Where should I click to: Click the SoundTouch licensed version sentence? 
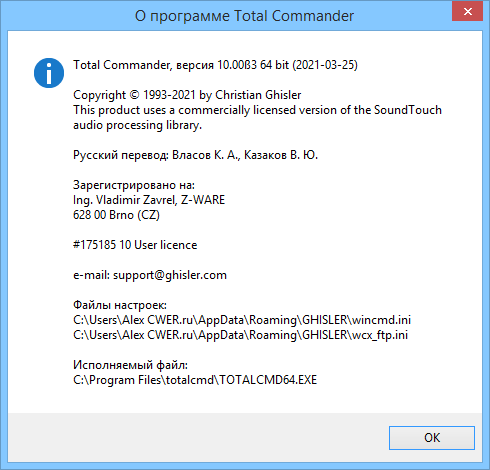(x=257, y=110)
